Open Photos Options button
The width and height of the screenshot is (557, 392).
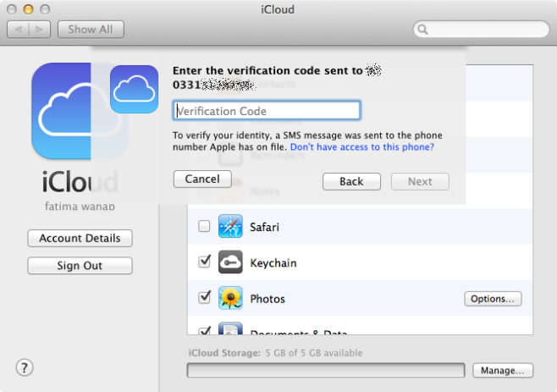click(x=493, y=299)
